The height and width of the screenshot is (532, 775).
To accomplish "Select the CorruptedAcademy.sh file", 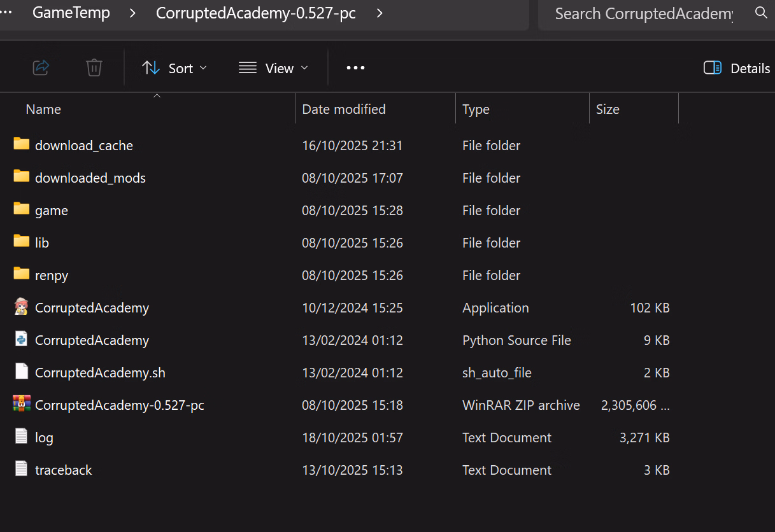I will [100, 373].
